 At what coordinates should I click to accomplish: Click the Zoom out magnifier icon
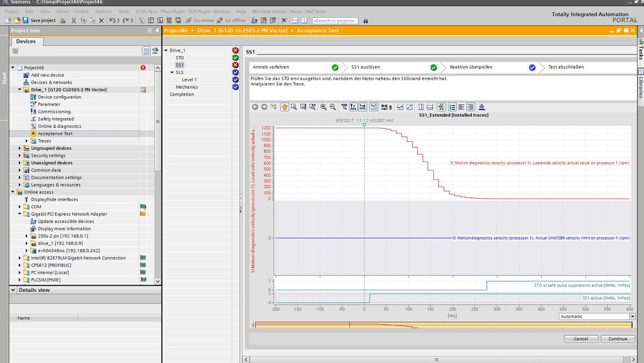(333, 106)
